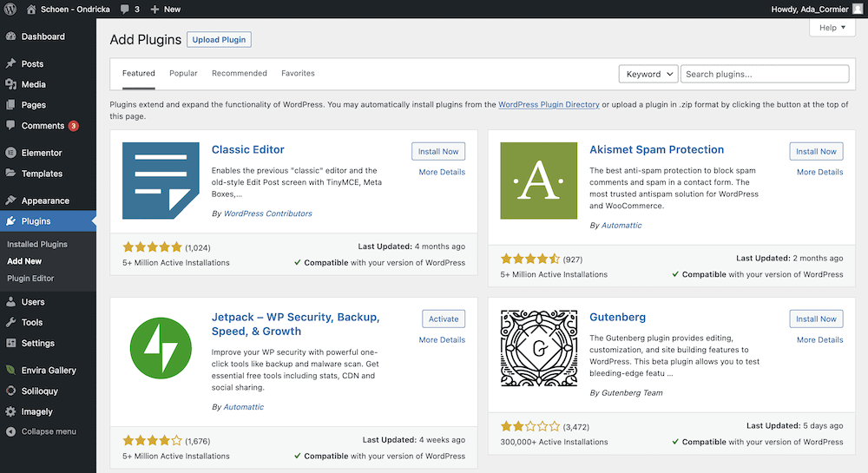Click the Pages icon in sidebar
The image size is (868, 473).
pyautogui.click(x=10, y=104)
